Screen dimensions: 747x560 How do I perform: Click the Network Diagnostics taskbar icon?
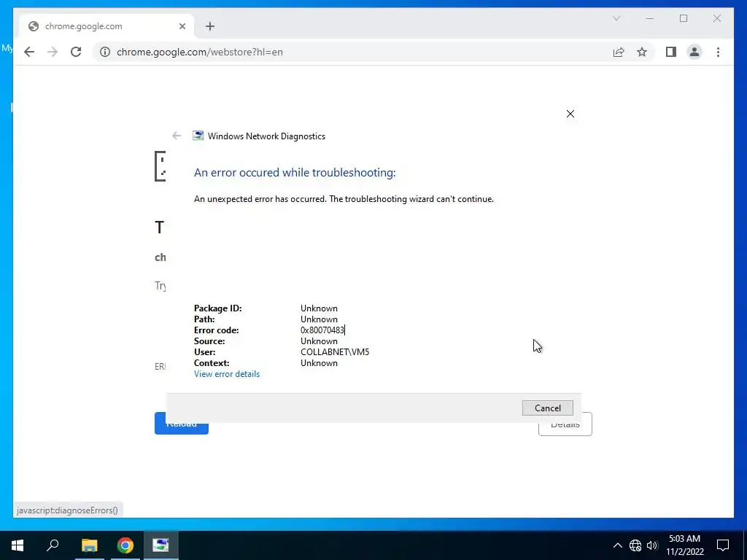pyautogui.click(x=161, y=545)
